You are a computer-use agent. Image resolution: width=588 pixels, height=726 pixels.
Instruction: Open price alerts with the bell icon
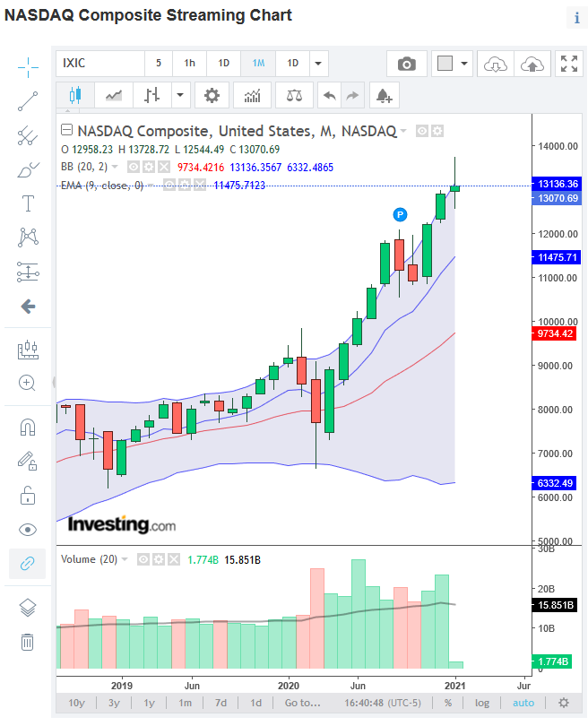coord(384,94)
